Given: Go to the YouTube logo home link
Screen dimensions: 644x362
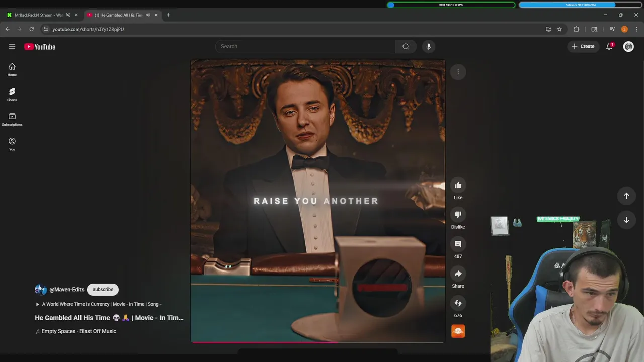Looking at the screenshot, I should click(x=40, y=47).
